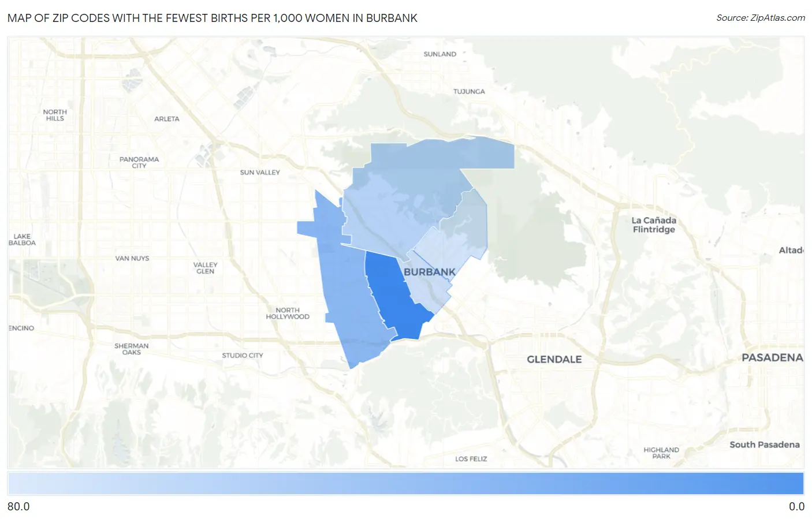Click the 0.0 legend value

pos(796,506)
